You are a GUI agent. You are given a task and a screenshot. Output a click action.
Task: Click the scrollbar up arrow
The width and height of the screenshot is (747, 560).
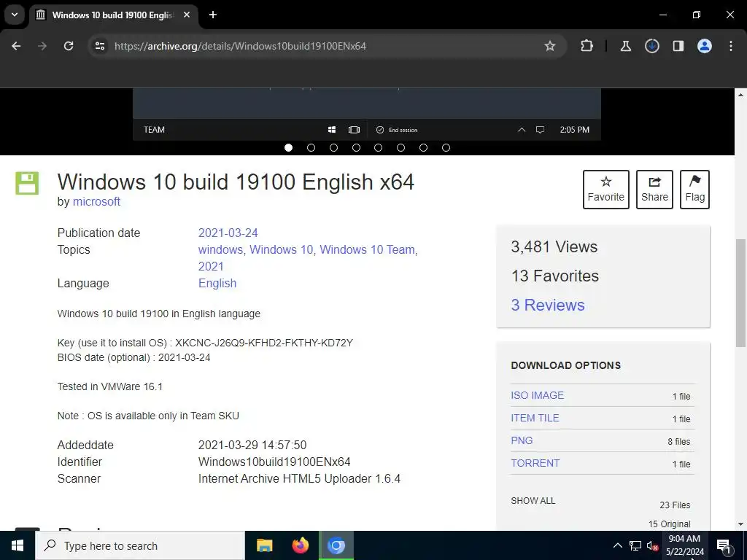tap(740, 94)
